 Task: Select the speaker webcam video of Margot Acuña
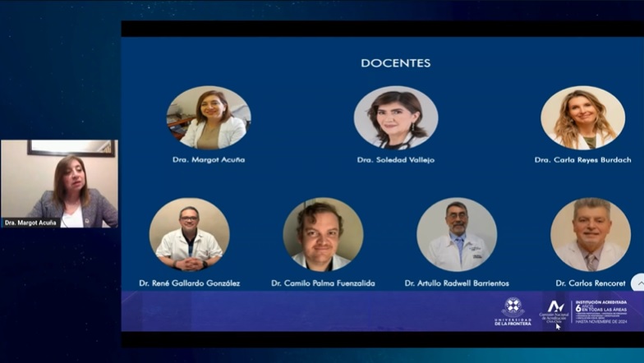(x=59, y=182)
